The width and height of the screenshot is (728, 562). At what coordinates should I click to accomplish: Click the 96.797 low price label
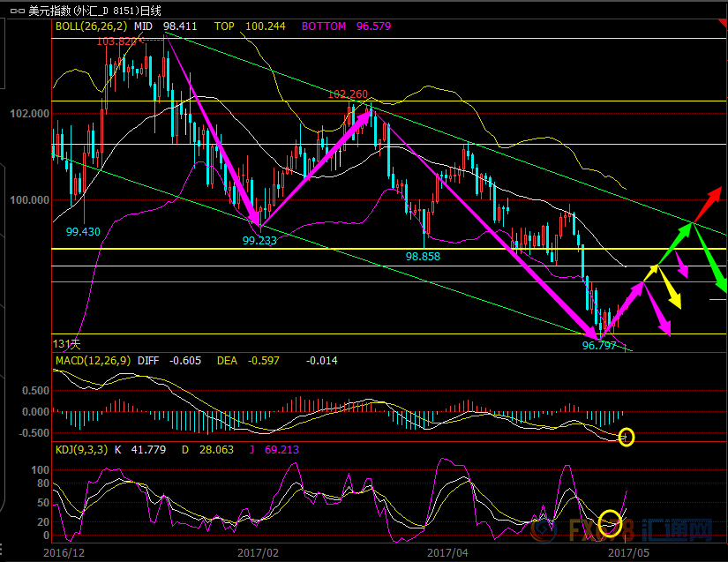tap(599, 345)
